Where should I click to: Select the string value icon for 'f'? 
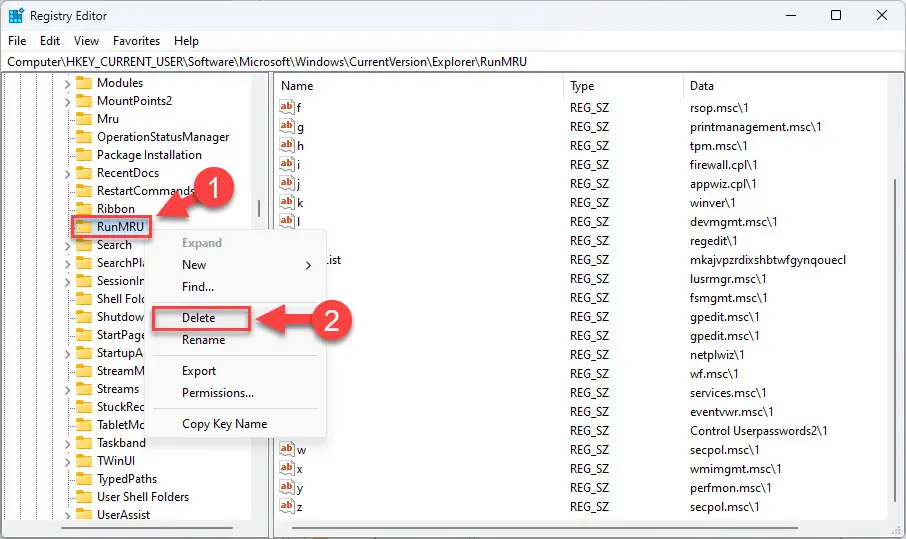coord(287,106)
